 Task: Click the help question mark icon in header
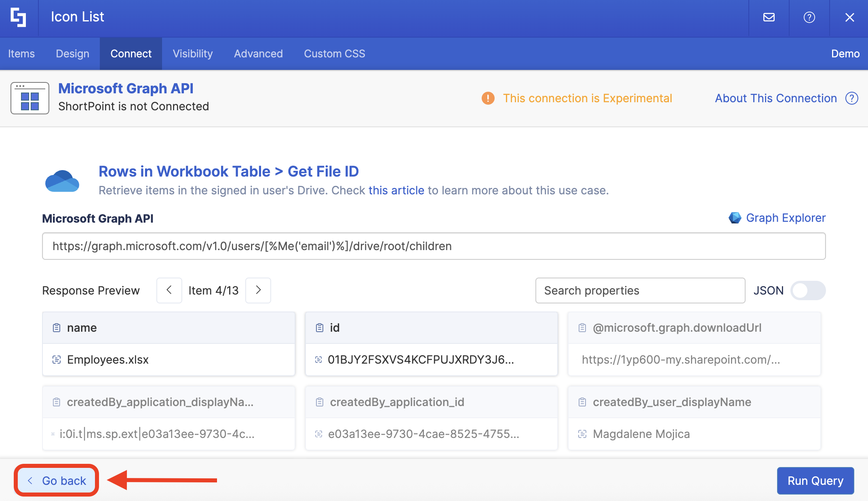[x=809, y=17]
